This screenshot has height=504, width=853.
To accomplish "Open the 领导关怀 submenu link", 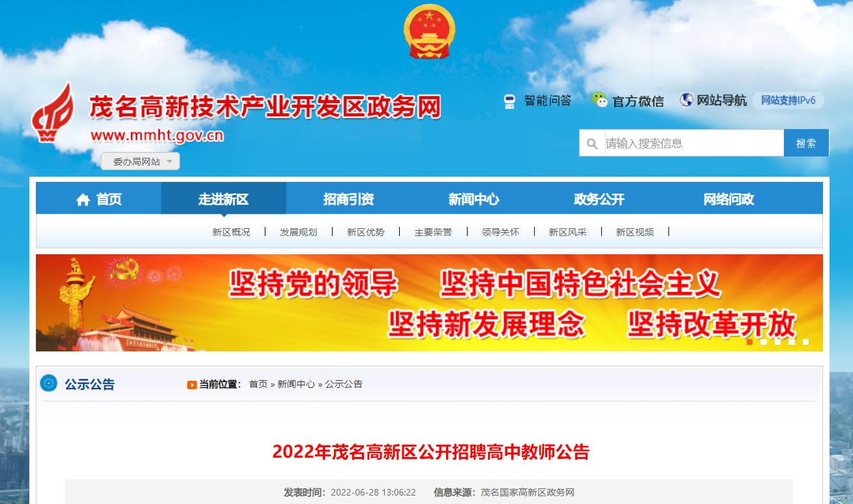I will point(500,232).
